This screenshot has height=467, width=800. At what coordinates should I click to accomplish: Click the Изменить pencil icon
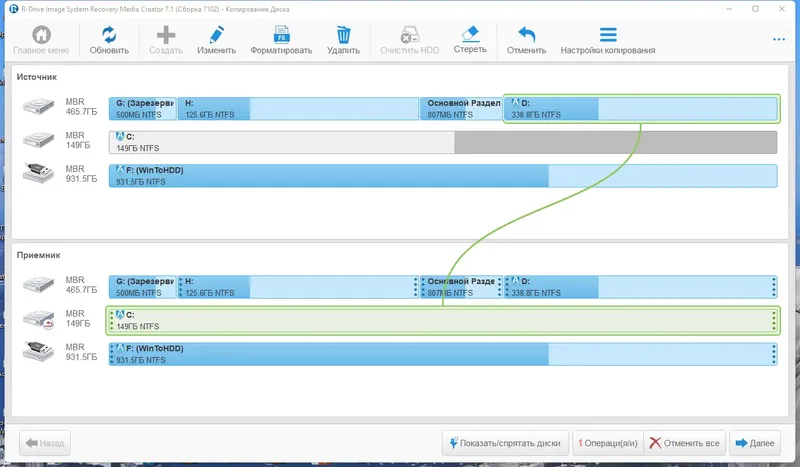tap(216, 35)
